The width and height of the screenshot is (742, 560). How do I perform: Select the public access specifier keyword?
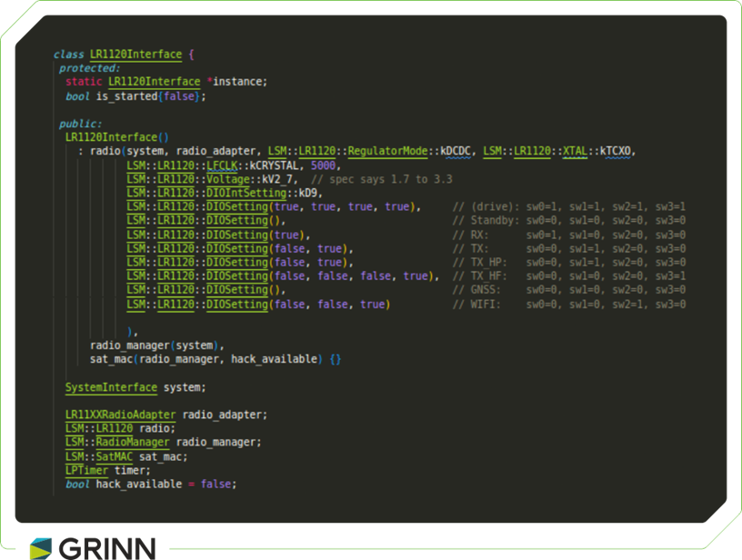[x=80, y=124]
